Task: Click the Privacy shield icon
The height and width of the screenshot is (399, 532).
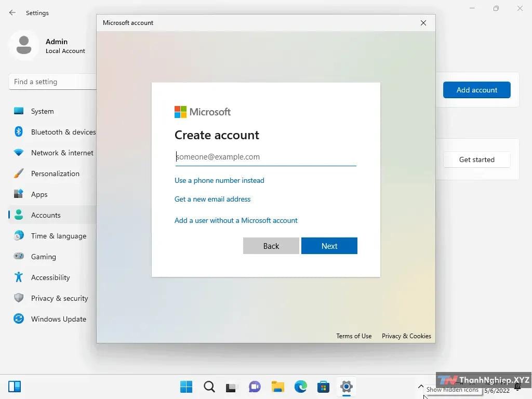Action: [19, 298]
